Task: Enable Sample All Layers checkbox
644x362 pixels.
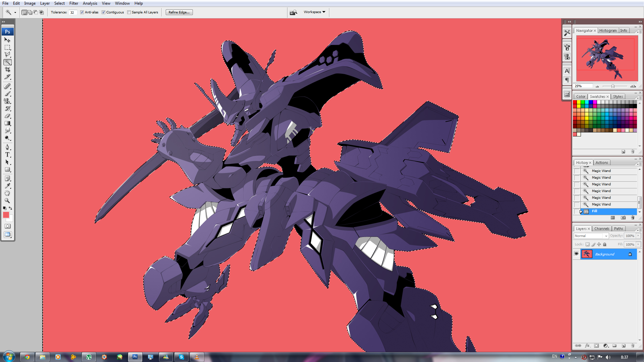Action: tap(129, 12)
